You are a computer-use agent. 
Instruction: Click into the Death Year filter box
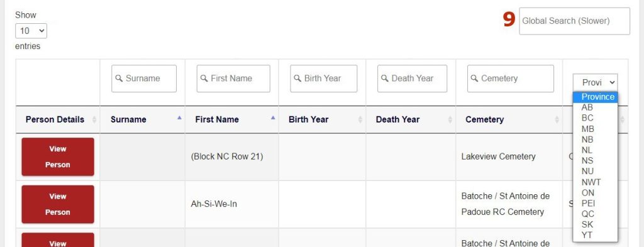coord(412,79)
